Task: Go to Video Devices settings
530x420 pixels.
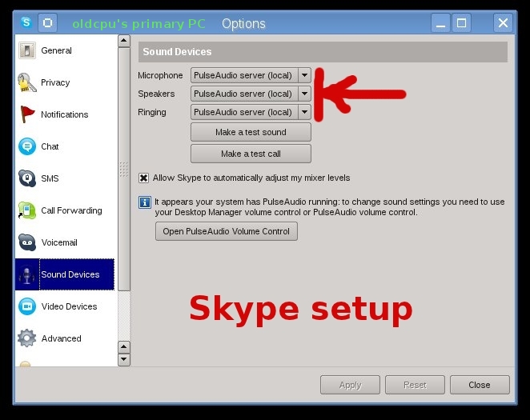Action: pyautogui.click(x=65, y=306)
